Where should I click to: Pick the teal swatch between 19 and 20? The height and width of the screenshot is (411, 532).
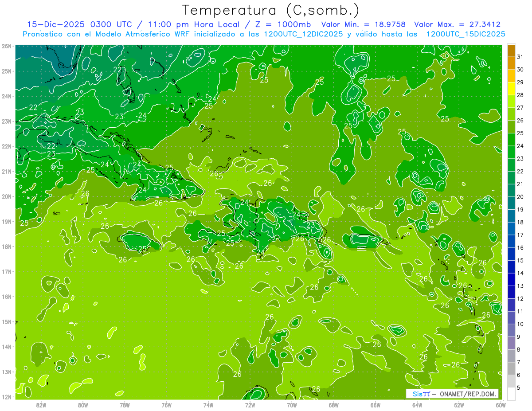pos(511,203)
